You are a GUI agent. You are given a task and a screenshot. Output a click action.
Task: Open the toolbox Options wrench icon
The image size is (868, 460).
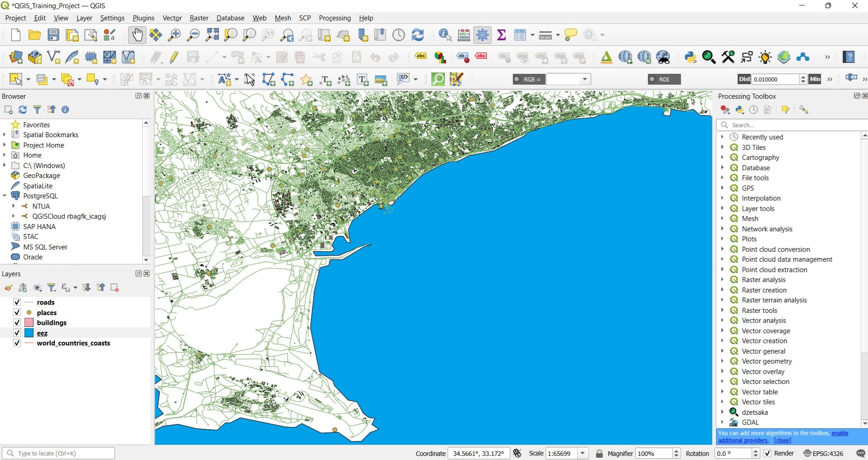804,110
